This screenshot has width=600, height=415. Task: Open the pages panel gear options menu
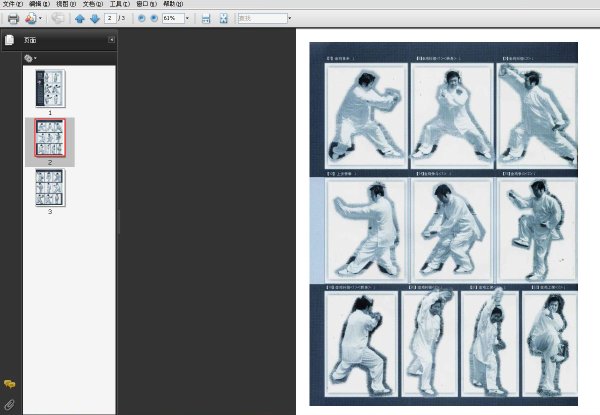pyautogui.click(x=30, y=59)
